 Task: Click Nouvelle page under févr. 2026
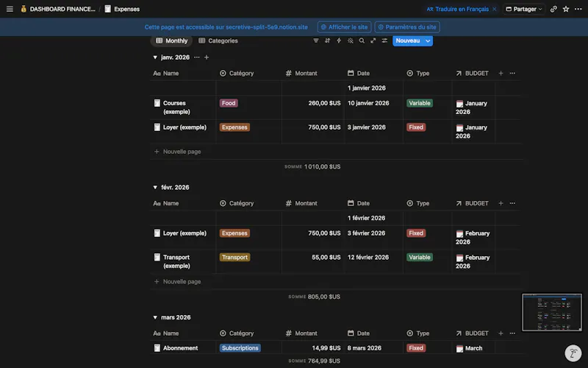click(x=177, y=282)
